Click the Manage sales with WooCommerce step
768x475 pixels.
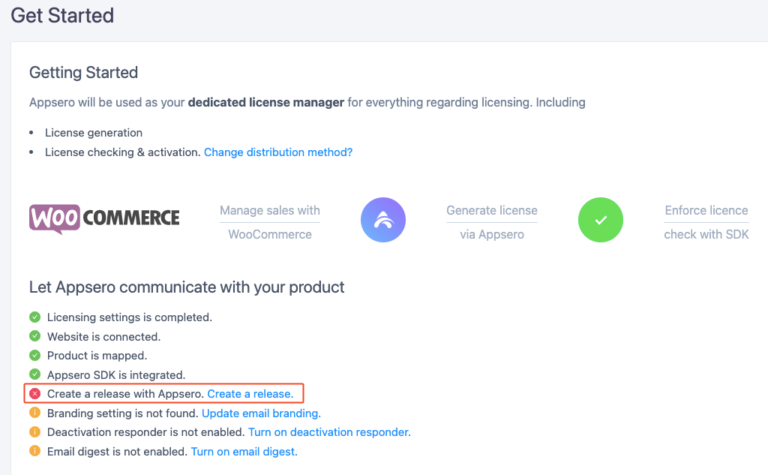(270, 222)
